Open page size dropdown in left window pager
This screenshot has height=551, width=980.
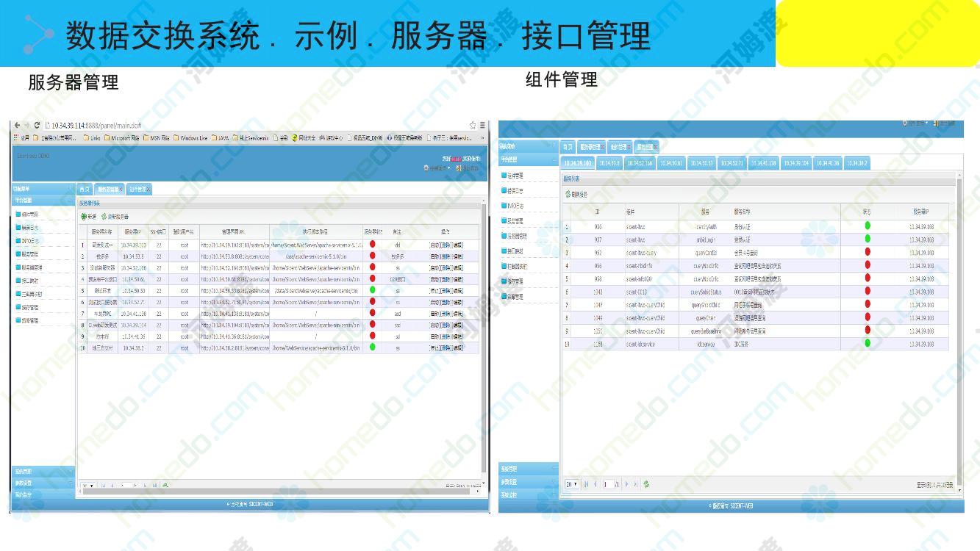88,485
